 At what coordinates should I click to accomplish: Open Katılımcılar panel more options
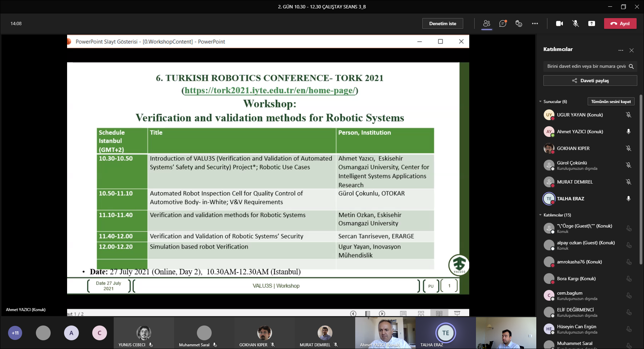[x=621, y=50]
